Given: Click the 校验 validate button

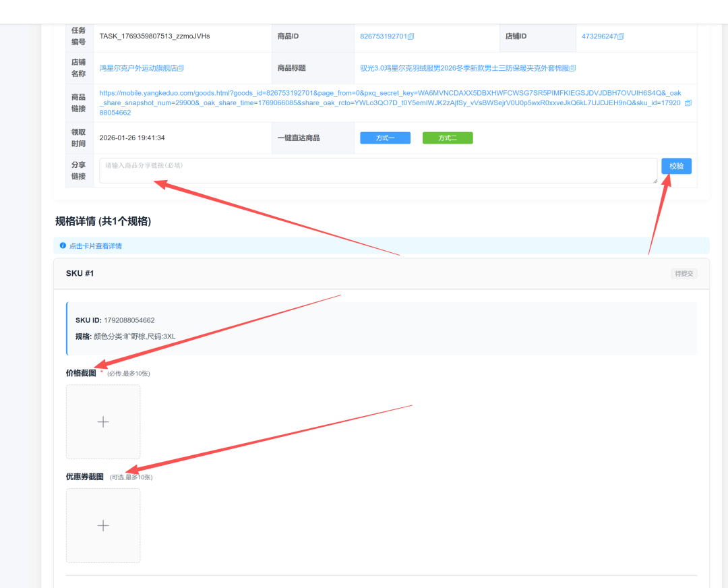Looking at the screenshot, I should (676, 166).
